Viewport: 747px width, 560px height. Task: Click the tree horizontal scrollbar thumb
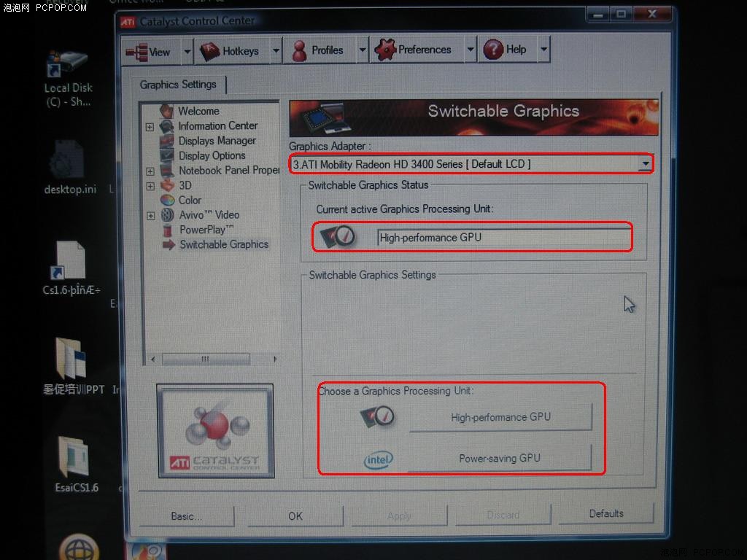pyautogui.click(x=206, y=359)
